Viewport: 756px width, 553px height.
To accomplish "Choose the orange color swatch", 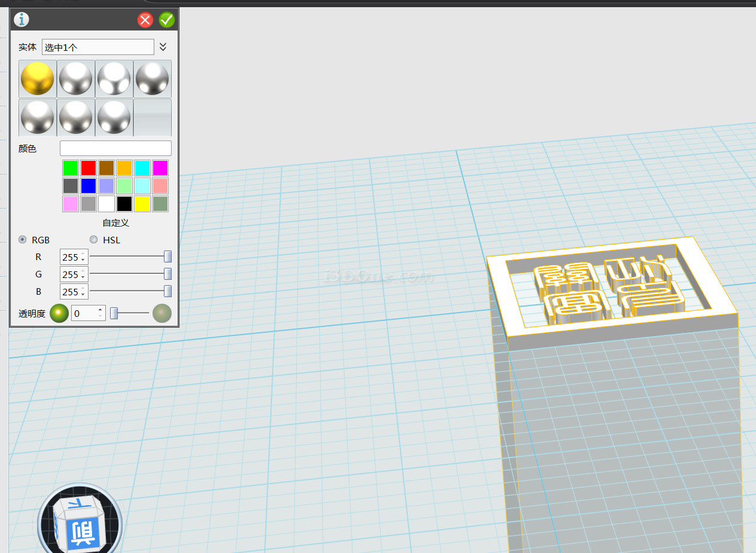I will [124, 168].
